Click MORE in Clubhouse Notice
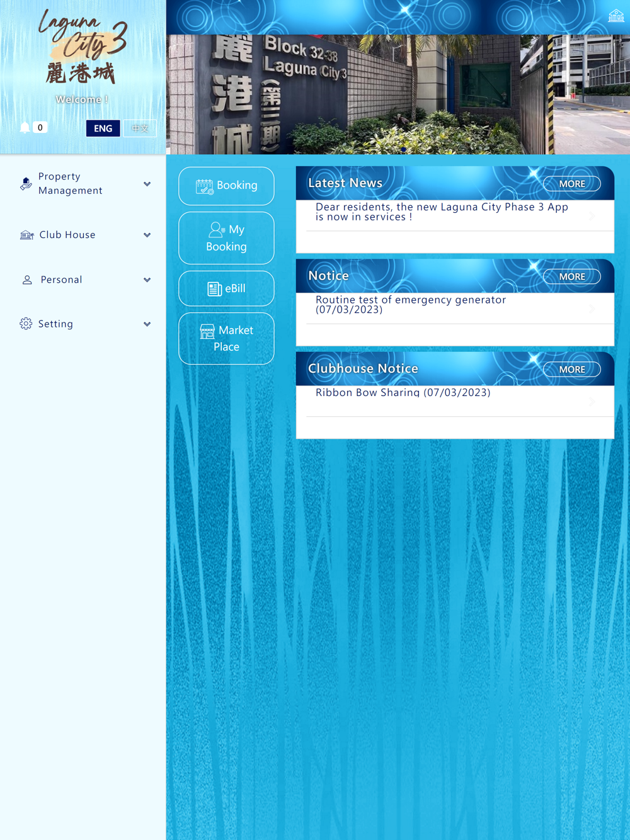Image resolution: width=630 pixels, height=840 pixels. pyautogui.click(x=572, y=370)
